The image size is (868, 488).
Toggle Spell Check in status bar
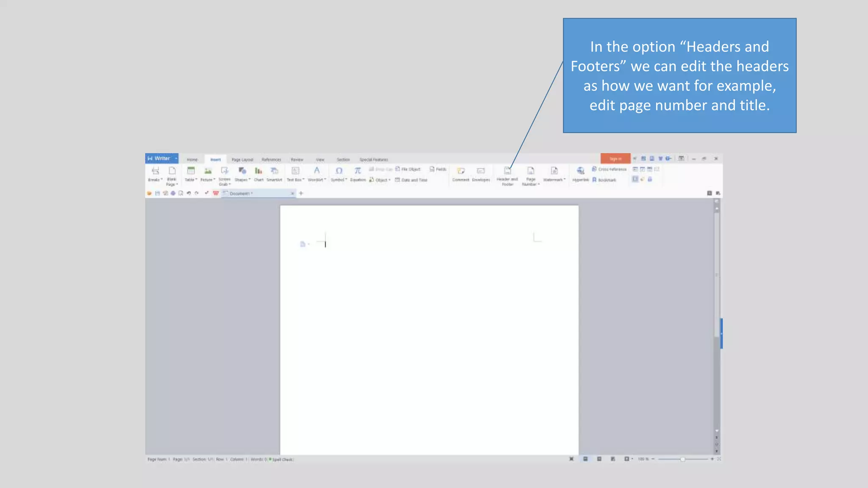point(281,459)
